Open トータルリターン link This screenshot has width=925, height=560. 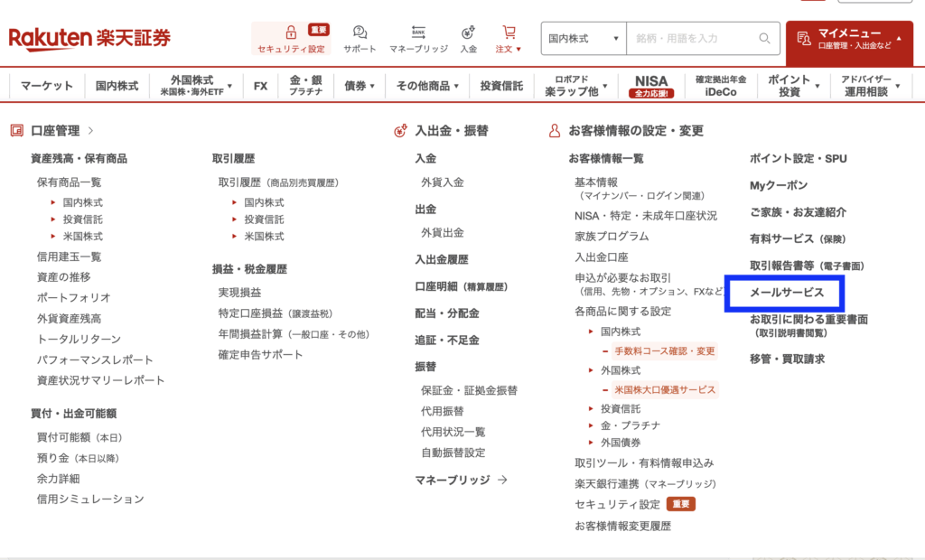(79, 339)
